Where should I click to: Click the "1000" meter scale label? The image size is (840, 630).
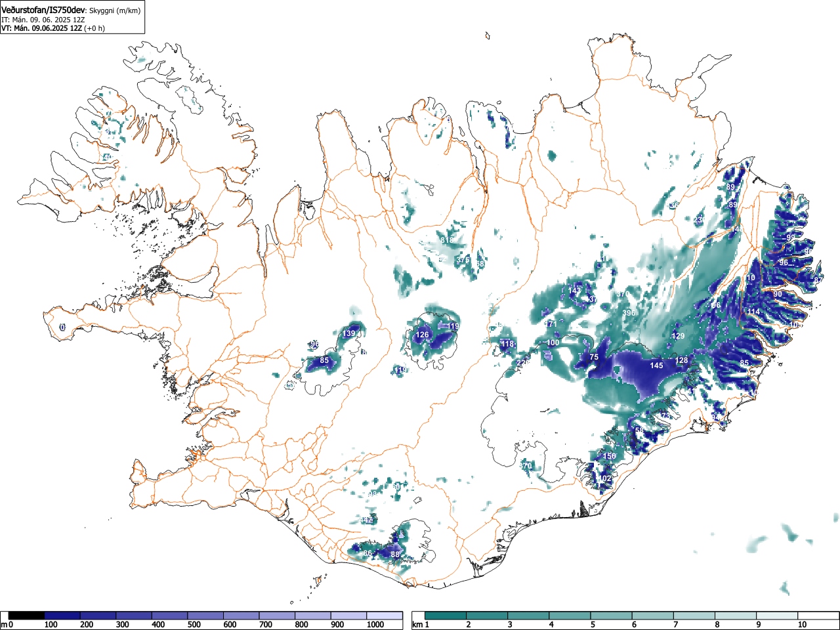tap(375, 625)
